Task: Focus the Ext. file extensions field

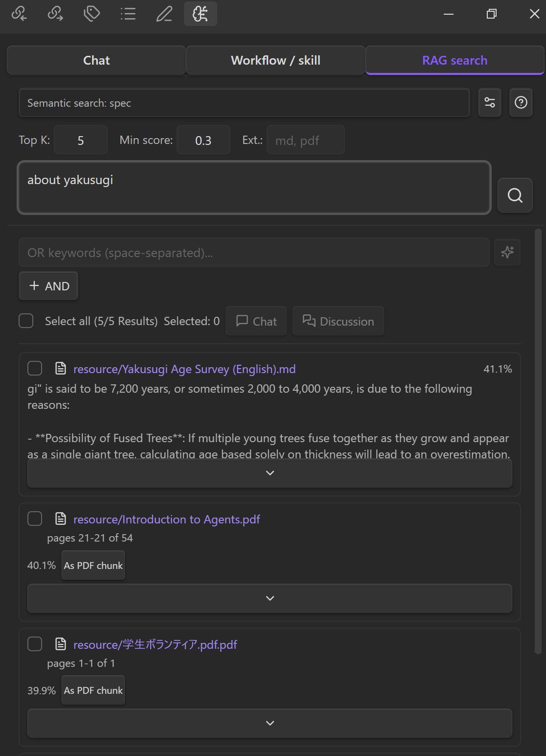Action: click(x=306, y=140)
